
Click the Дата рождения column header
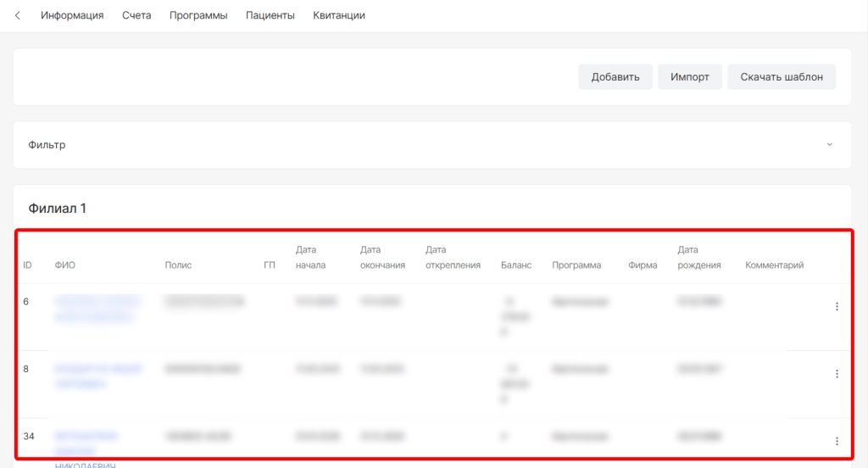pos(698,257)
